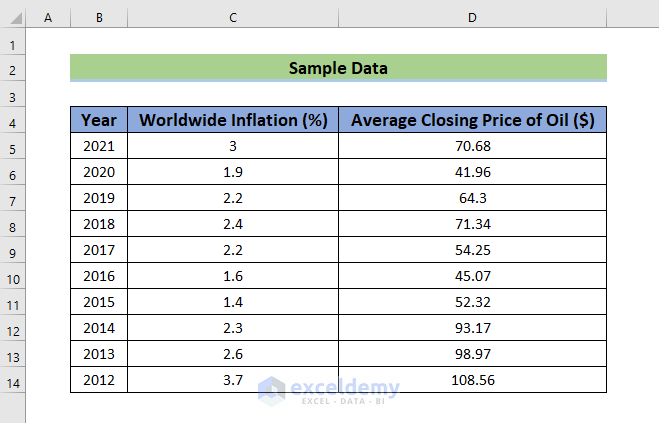Select the column B header
This screenshot has height=423, width=659.
(x=99, y=17)
